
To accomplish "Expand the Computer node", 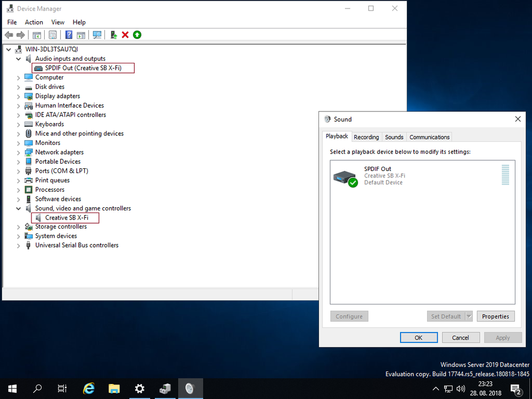I will pos(18,78).
